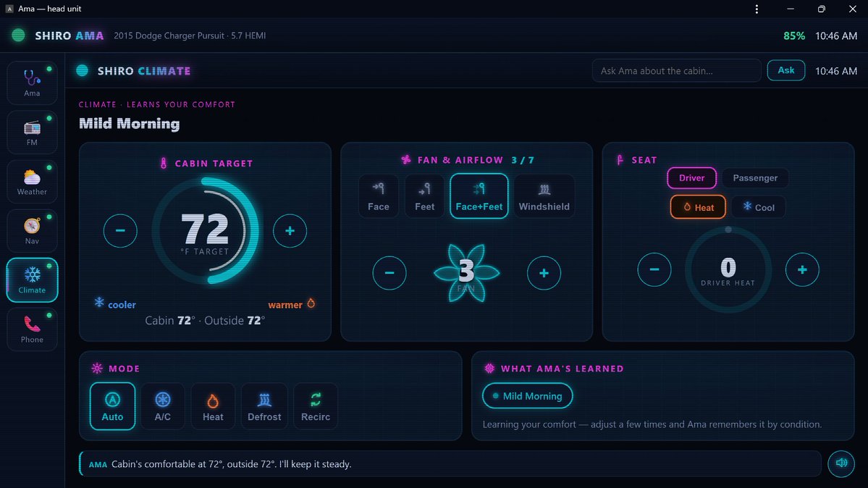Raise fan speed with plus button
The width and height of the screenshot is (868, 488).
click(x=544, y=272)
